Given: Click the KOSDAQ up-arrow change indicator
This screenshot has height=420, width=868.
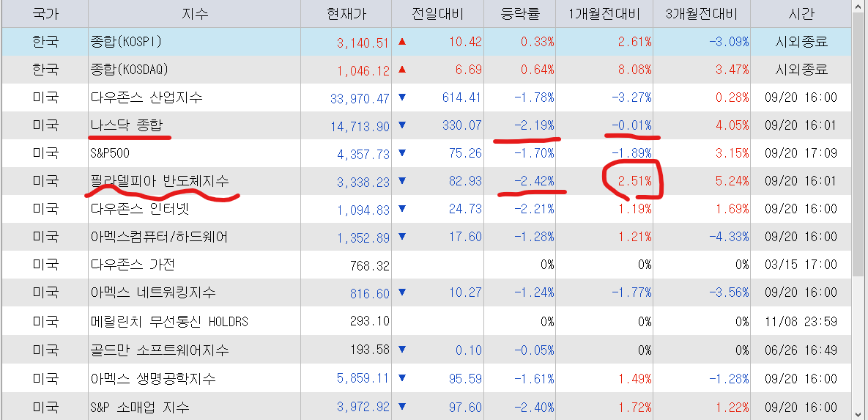Looking at the screenshot, I should coord(402,69).
